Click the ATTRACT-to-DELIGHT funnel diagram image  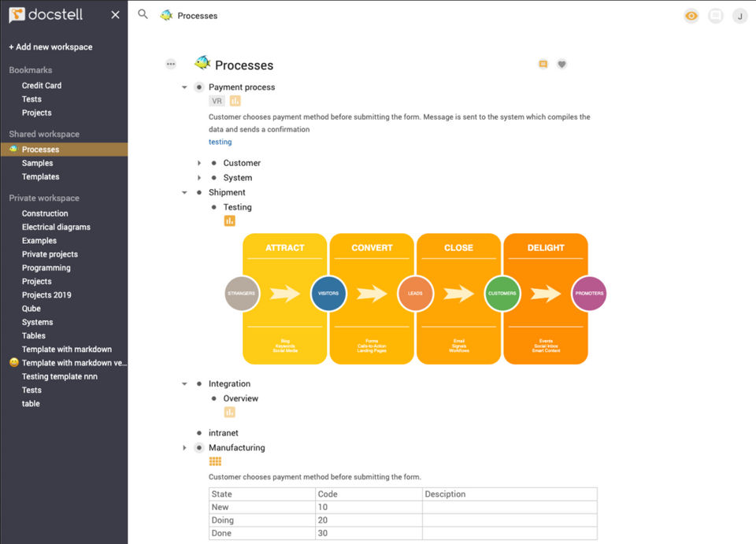tap(415, 298)
